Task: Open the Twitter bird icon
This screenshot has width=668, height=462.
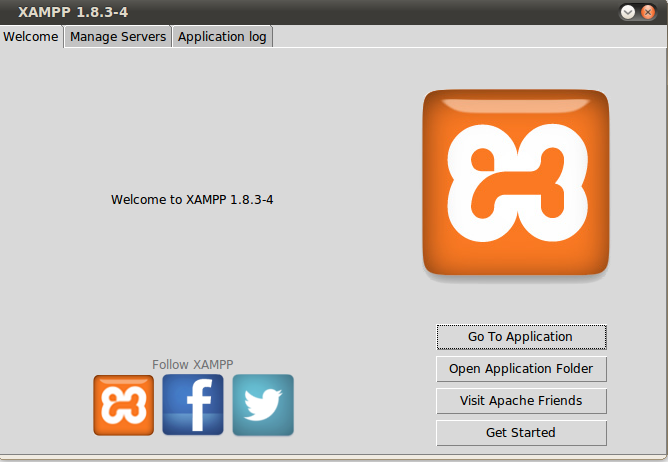Action: click(263, 405)
